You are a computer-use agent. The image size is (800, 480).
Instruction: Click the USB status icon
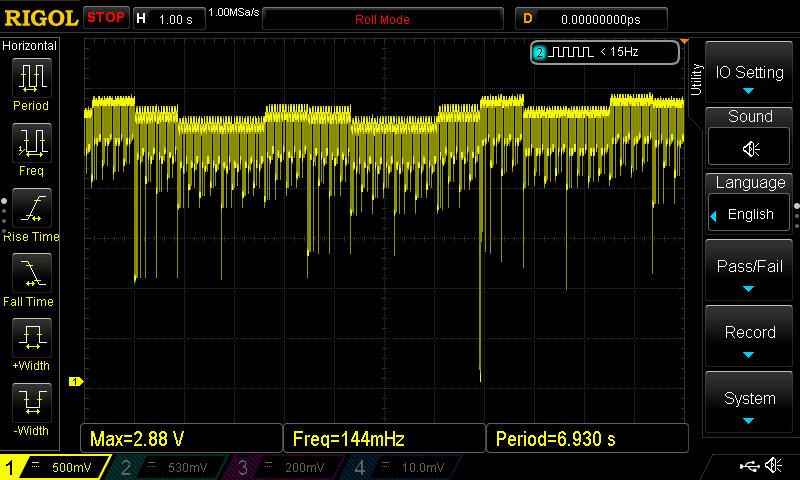pyautogui.click(x=748, y=466)
